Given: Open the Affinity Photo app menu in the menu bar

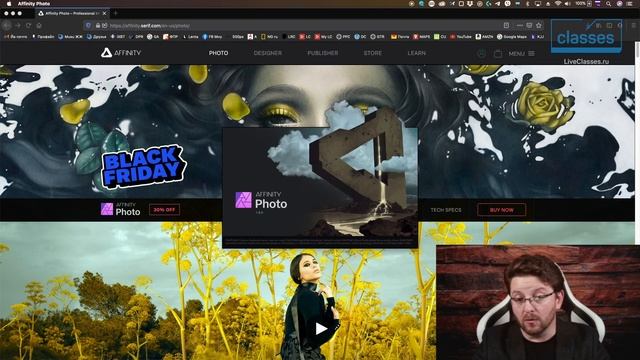Looking at the screenshot, I should (34, 4).
